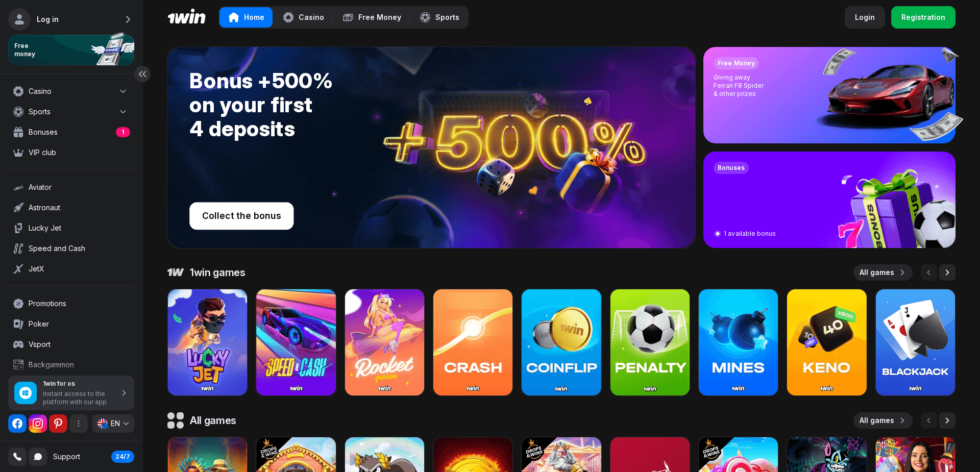Open the Facebook social icon
The height and width of the screenshot is (472, 980).
(17, 424)
